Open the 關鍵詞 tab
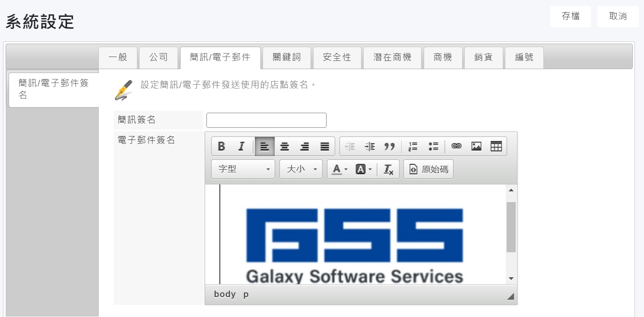Viewport: 644px width, 317px height. pos(287,57)
